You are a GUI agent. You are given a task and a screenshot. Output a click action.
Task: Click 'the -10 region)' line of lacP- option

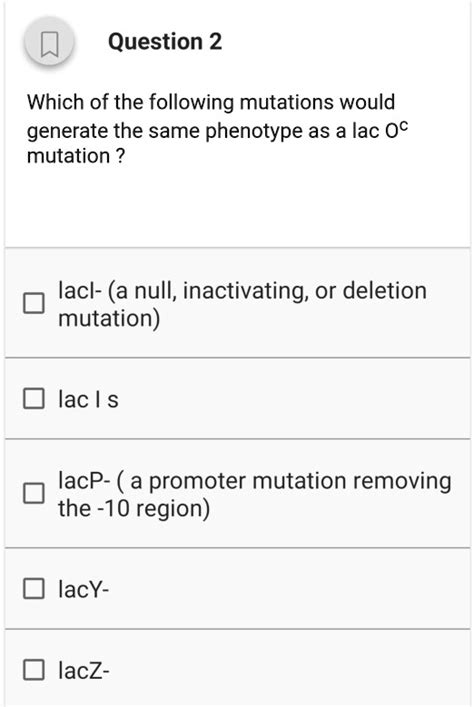tap(134, 509)
